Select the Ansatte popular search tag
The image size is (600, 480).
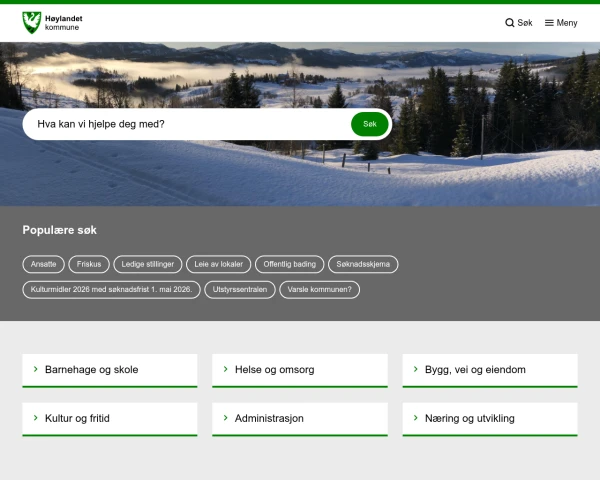coord(44,264)
